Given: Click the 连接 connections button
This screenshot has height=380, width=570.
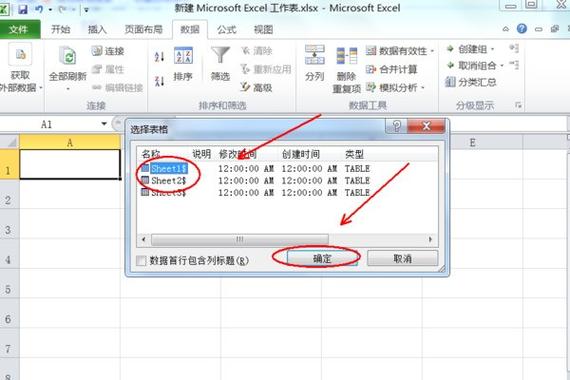Looking at the screenshot, I should (108, 51).
